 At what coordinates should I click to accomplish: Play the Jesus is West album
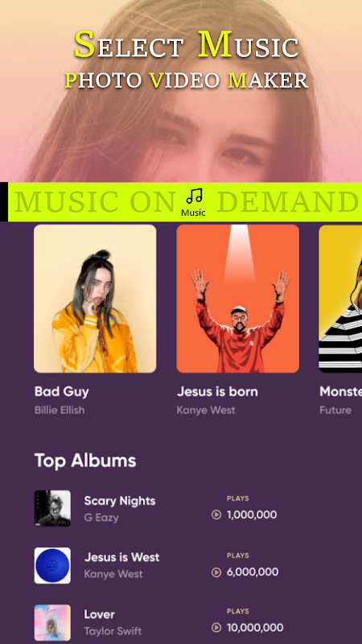coord(216,572)
